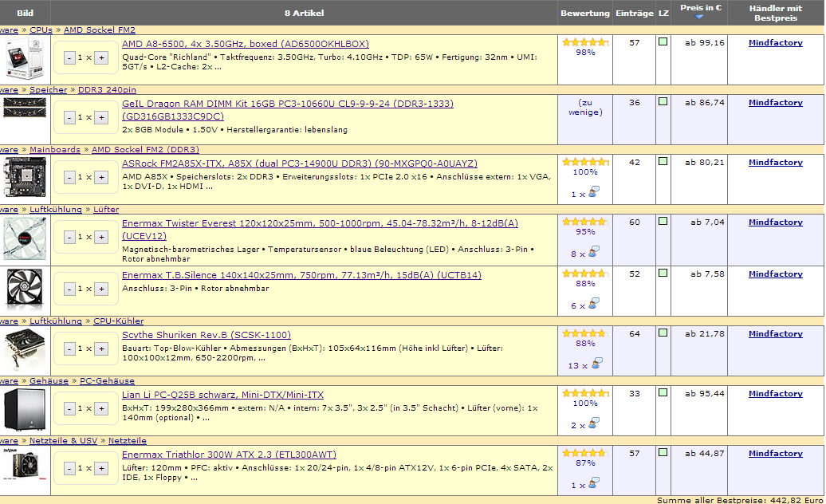Decrease quantity of Lian Li PC-Q25B case
The image size is (826, 504).
coord(69,408)
